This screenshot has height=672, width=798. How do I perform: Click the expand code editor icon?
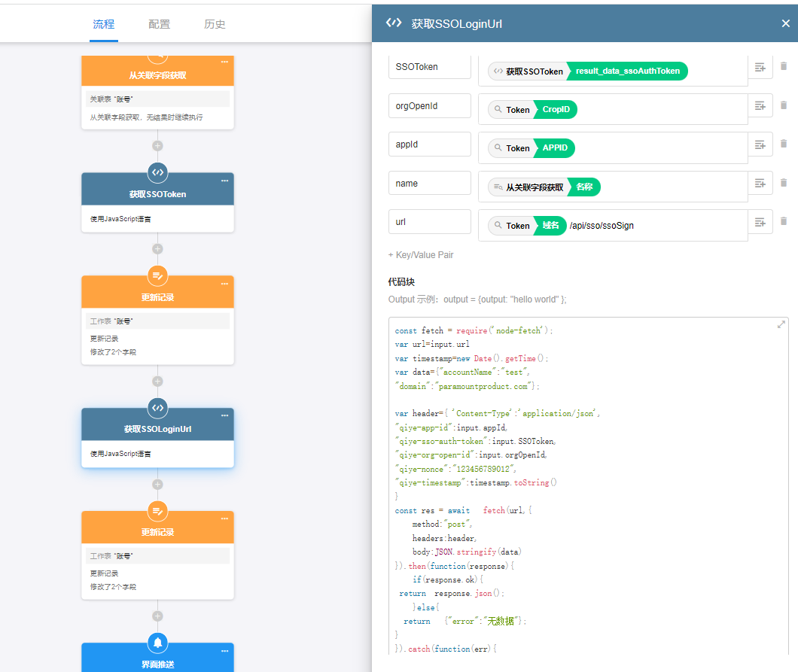781,324
